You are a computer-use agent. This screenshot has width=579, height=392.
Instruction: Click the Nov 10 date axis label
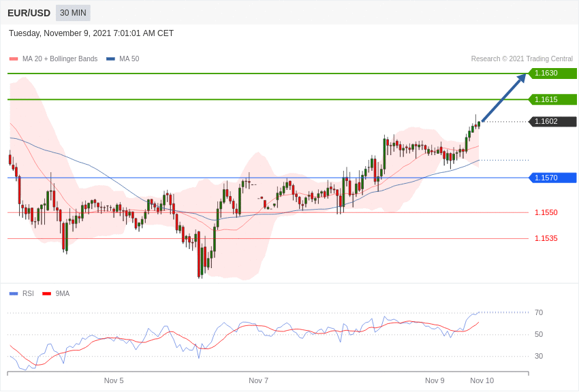[482, 380]
